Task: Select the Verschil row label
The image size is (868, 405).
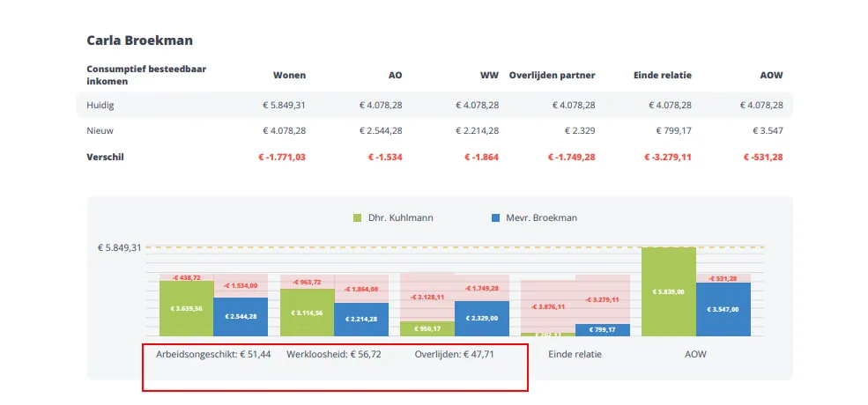Action: (x=105, y=157)
